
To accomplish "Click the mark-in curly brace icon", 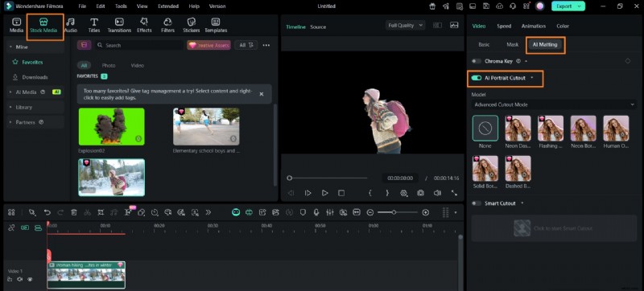I will [x=370, y=193].
